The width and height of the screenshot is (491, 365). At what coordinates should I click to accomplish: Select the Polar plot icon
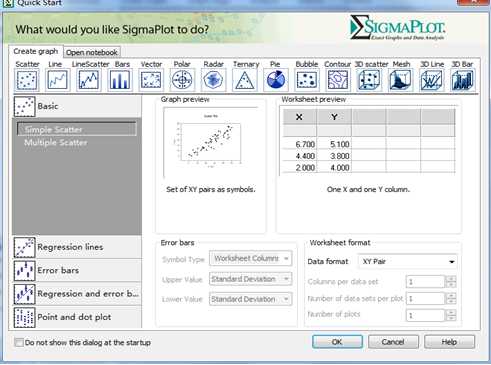182,80
